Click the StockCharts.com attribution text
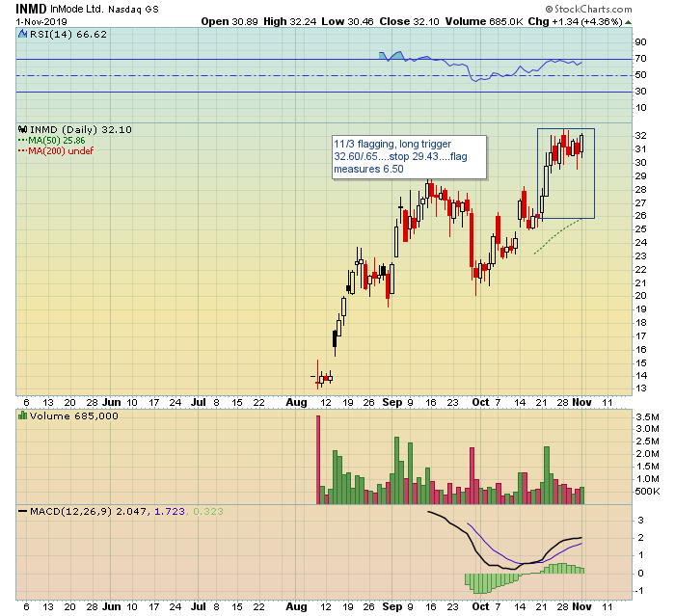 click(x=588, y=9)
